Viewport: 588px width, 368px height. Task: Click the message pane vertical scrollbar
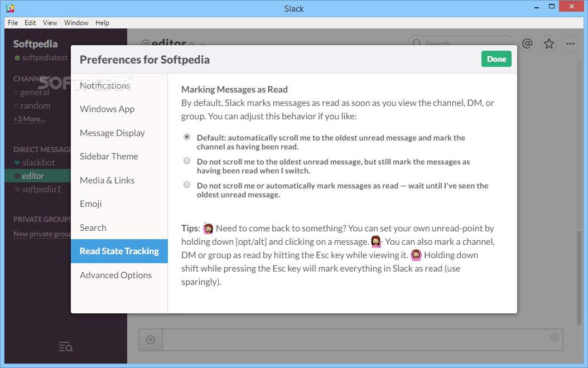point(579,277)
